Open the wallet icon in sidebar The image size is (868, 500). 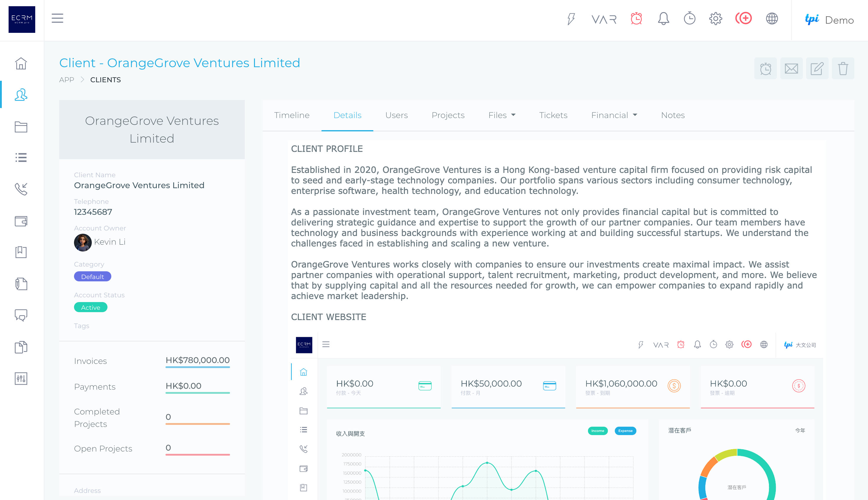point(21,221)
